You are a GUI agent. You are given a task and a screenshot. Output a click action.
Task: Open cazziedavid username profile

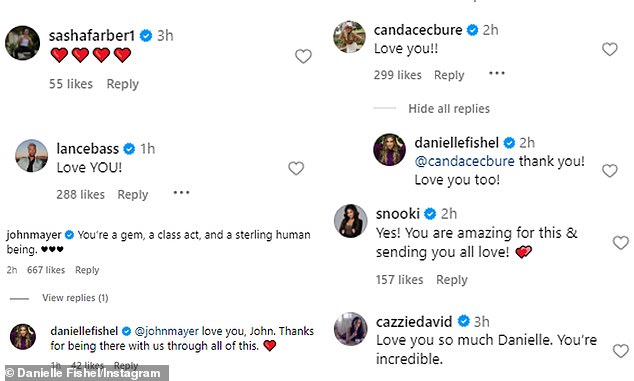click(414, 322)
